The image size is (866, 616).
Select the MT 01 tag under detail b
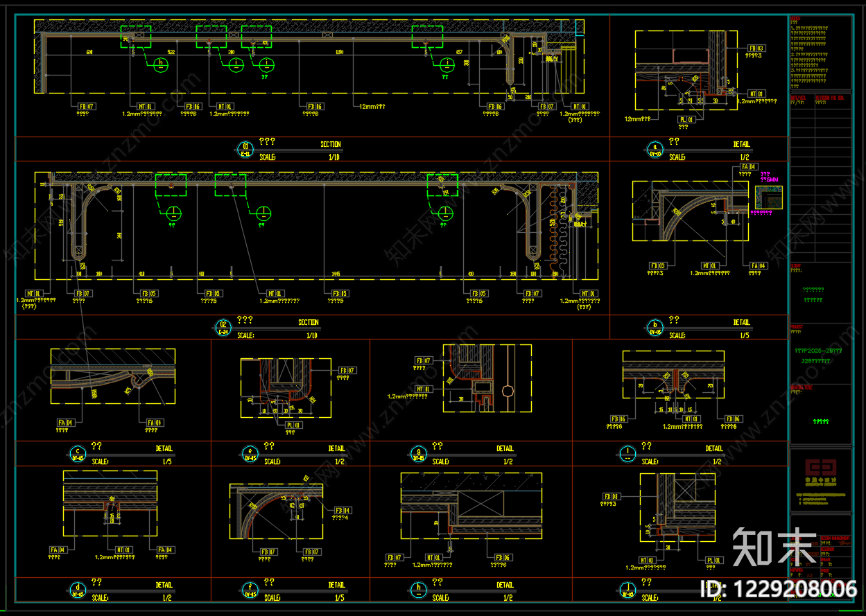[709, 265]
